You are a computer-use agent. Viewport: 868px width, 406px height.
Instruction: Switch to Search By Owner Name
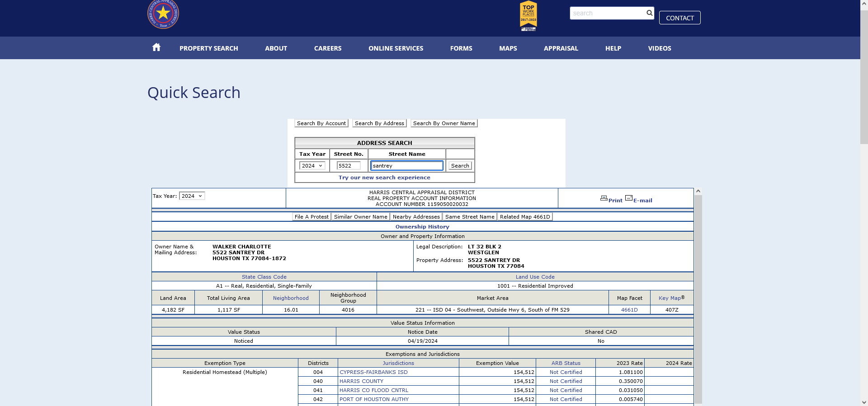coord(444,123)
